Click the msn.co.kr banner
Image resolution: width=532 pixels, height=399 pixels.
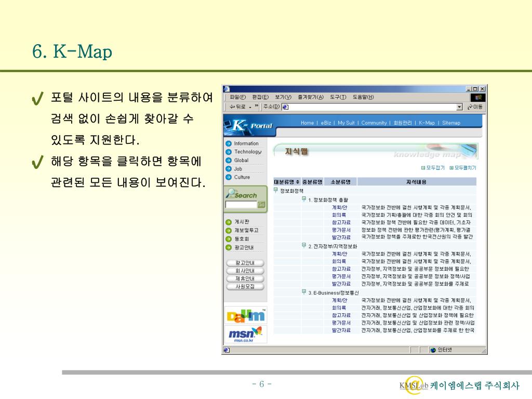point(246,334)
